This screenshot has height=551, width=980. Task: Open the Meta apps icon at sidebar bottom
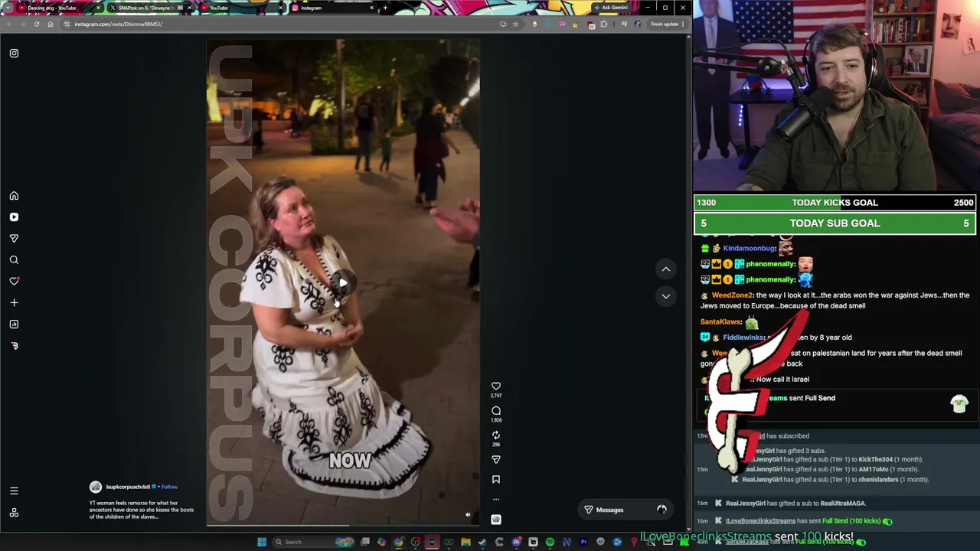click(14, 513)
